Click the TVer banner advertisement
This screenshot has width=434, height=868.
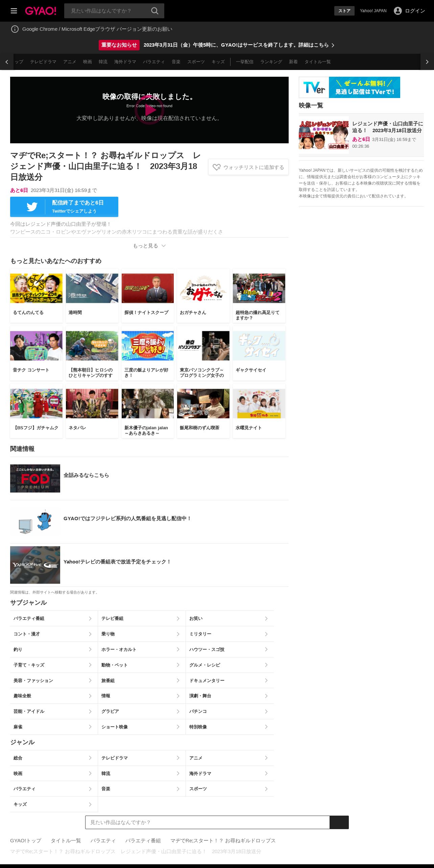click(x=349, y=87)
